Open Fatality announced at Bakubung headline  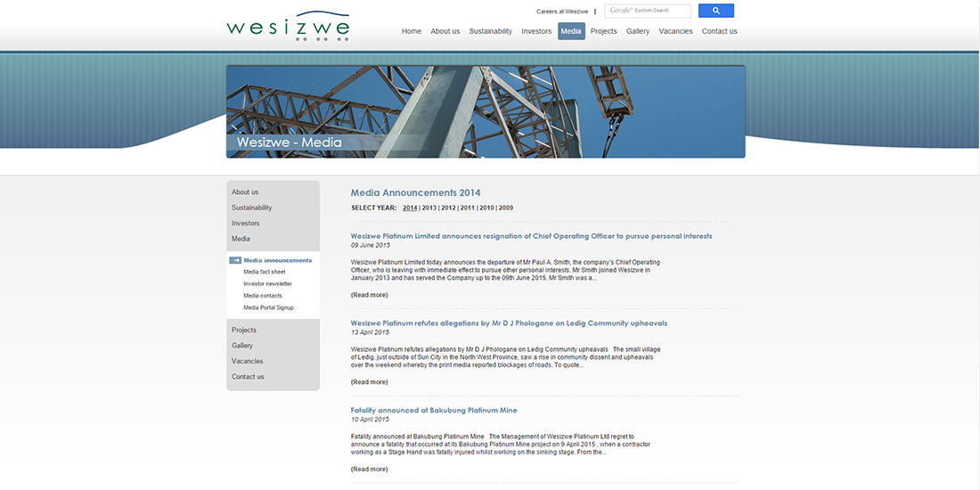click(x=434, y=410)
